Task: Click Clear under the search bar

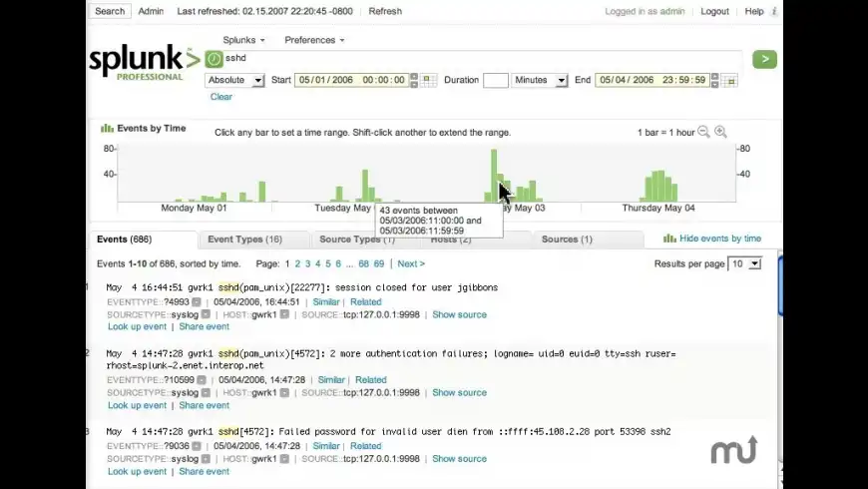Action: (x=220, y=97)
